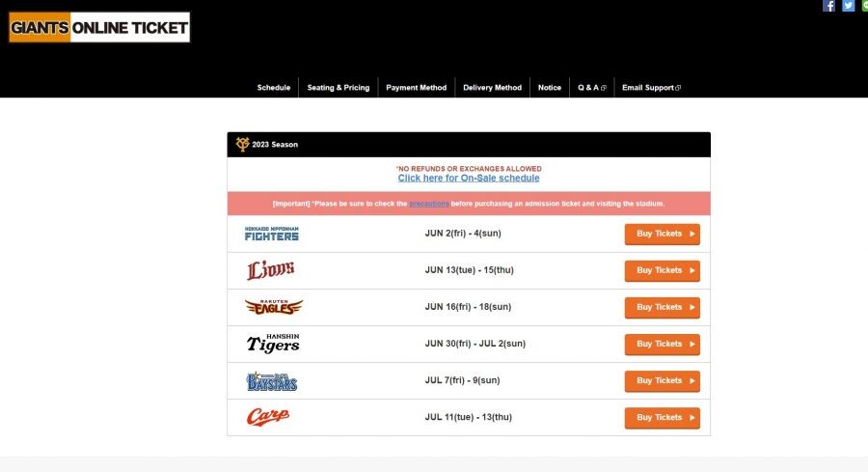Open the Twitter social icon

point(848,6)
